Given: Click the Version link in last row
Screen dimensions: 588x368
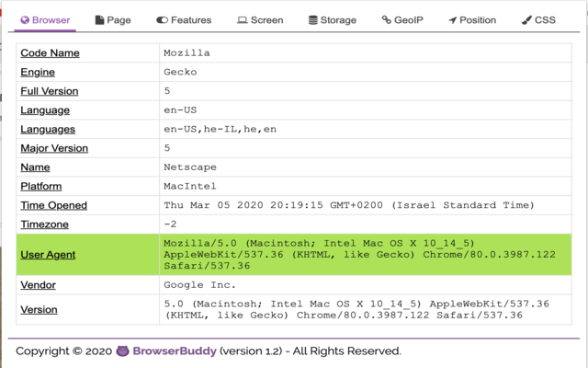Looking at the screenshot, I should [39, 309].
